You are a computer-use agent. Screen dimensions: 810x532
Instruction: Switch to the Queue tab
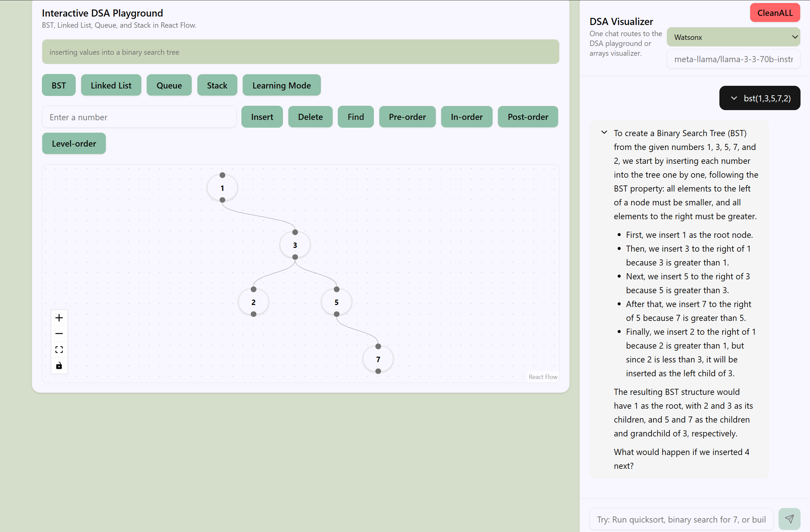click(x=169, y=85)
